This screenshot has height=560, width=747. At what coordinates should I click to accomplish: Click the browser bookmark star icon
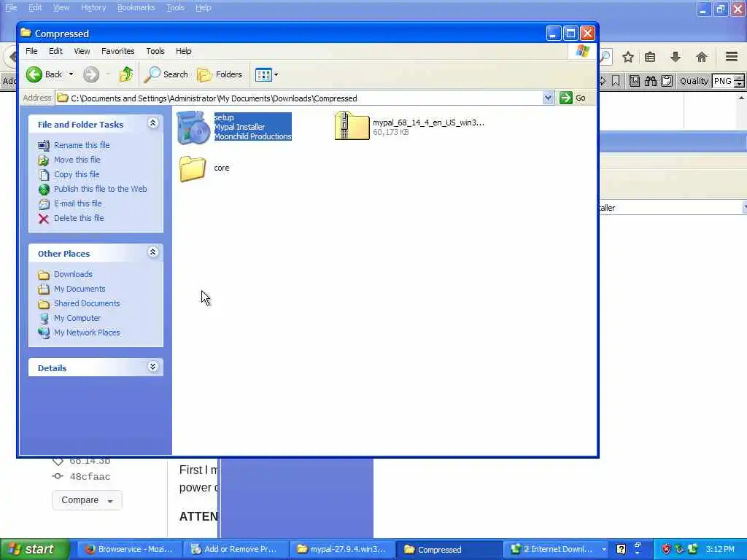pos(628,57)
